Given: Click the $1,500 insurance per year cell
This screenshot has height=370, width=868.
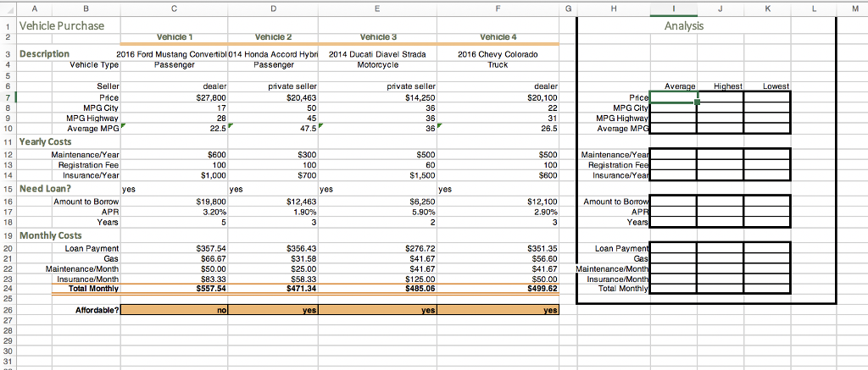Looking at the screenshot, I should 377,175.
